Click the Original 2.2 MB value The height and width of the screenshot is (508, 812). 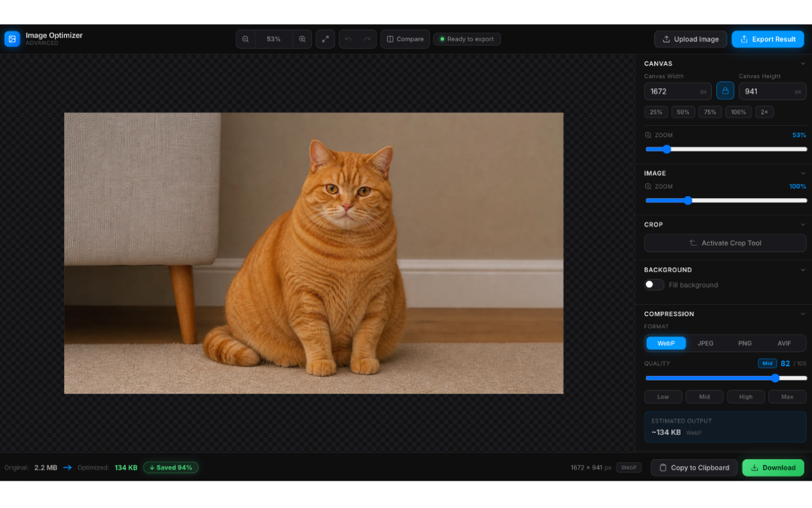pyautogui.click(x=46, y=467)
